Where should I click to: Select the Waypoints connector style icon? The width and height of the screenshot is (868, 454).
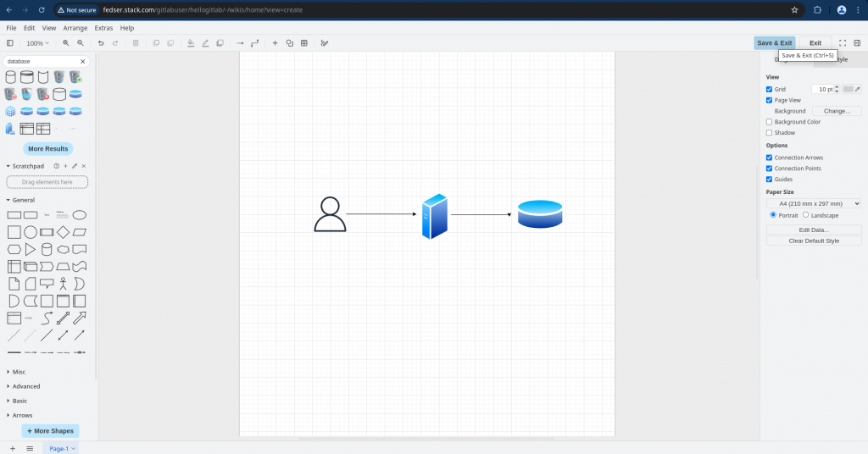[254, 43]
